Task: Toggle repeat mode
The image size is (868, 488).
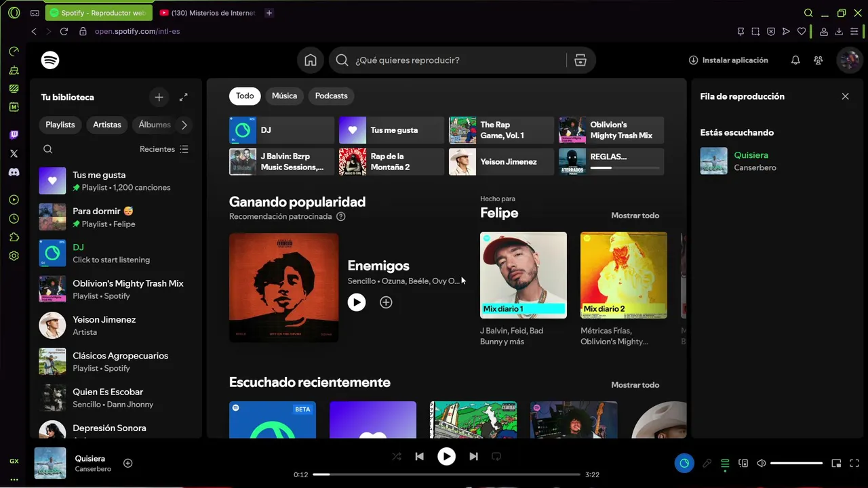Action: 496,457
